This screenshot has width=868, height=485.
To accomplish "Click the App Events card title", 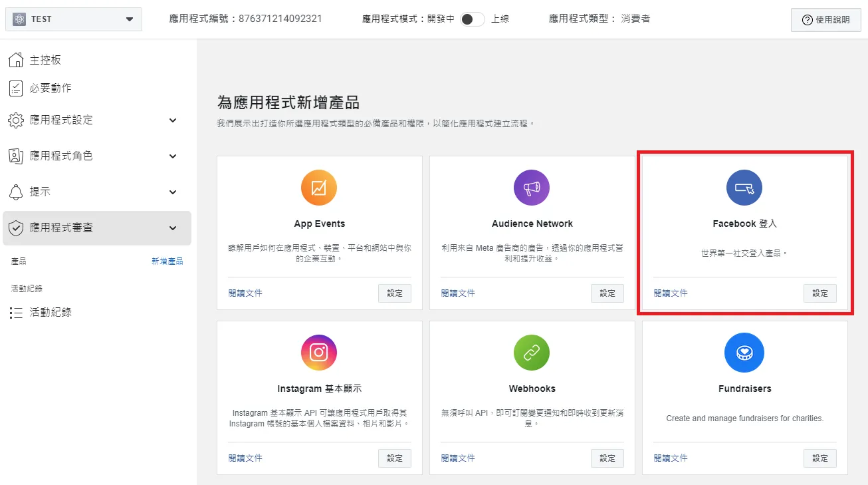I will 320,224.
